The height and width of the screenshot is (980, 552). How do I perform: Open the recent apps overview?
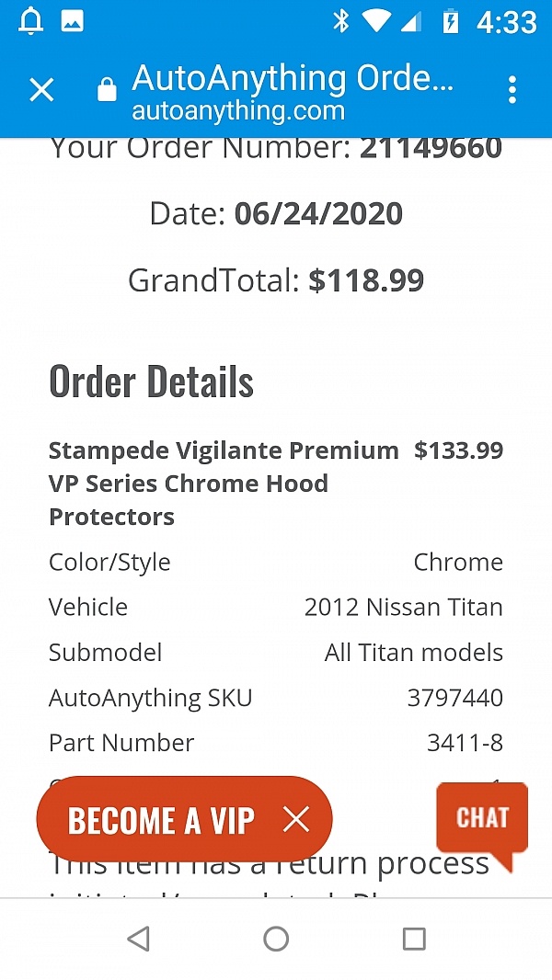(414, 938)
